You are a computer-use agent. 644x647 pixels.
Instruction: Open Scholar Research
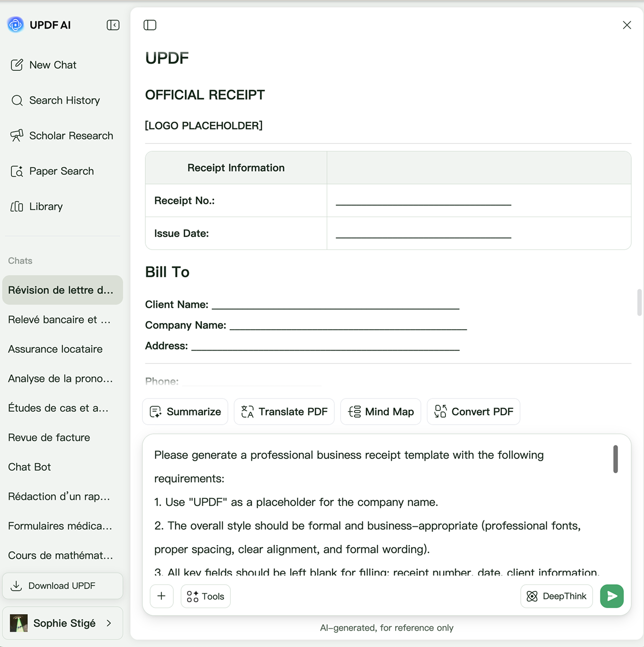point(62,135)
